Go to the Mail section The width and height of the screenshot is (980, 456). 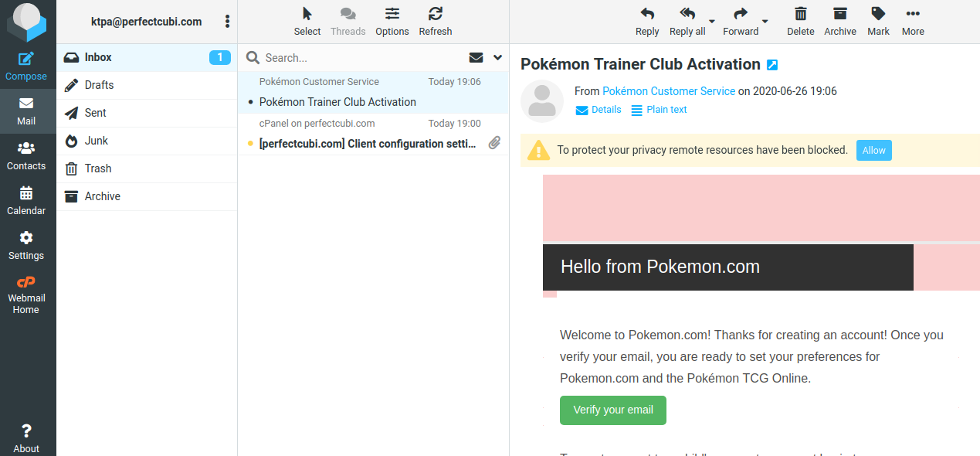(x=26, y=111)
